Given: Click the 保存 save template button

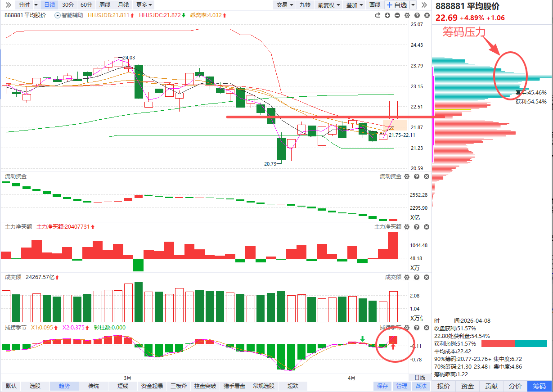Looking at the screenshot, I should coord(382,386).
